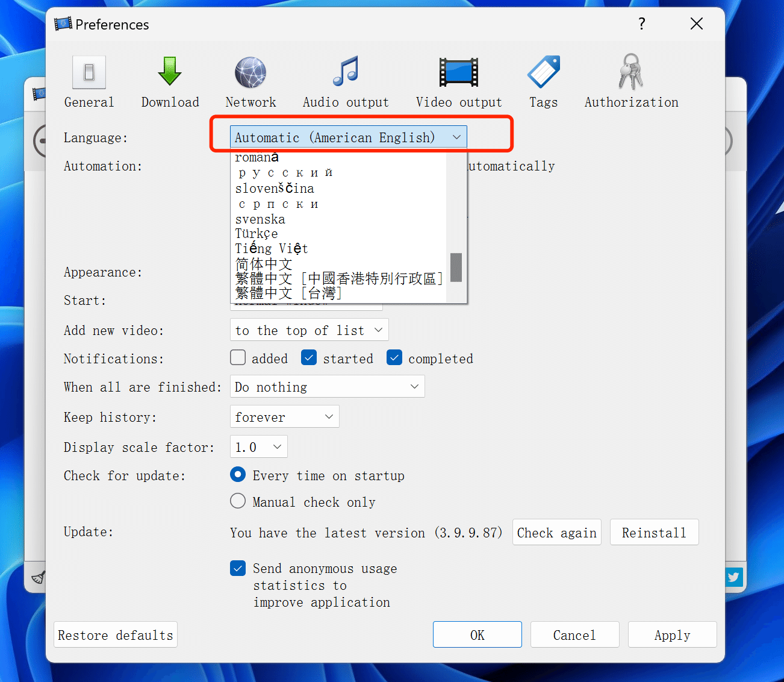Select 'Manual check only' radio button
Image resolution: width=784 pixels, height=682 pixels.
click(238, 501)
